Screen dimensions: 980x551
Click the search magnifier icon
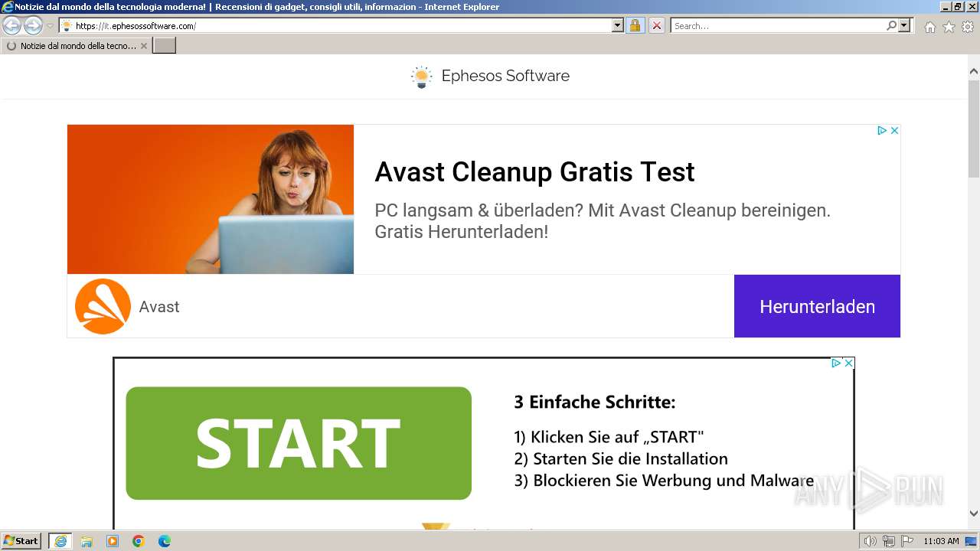pos(891,25)
